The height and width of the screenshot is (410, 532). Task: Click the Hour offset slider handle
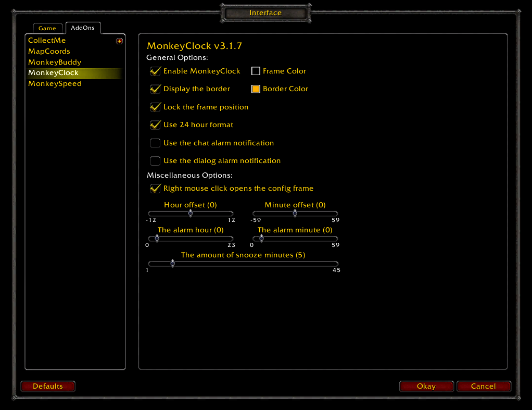pyautogui.click(x=191, y=213)
